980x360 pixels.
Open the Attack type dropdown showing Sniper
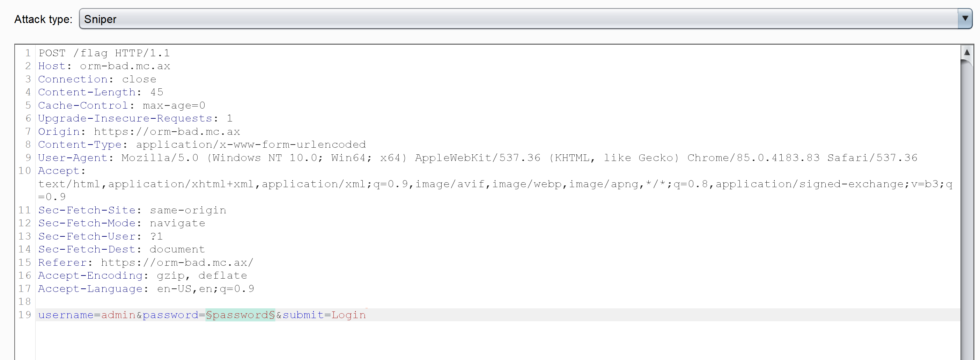tap(525, 19)
